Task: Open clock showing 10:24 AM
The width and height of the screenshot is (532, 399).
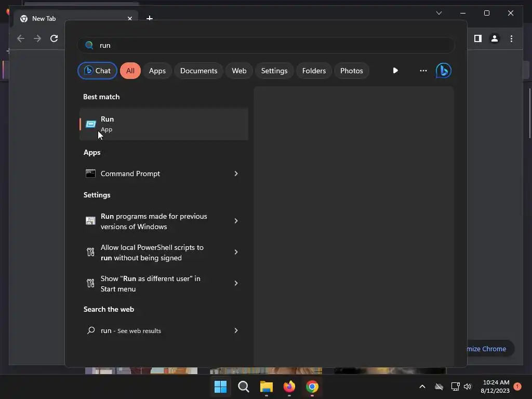Action: click(x=495, y=387)
